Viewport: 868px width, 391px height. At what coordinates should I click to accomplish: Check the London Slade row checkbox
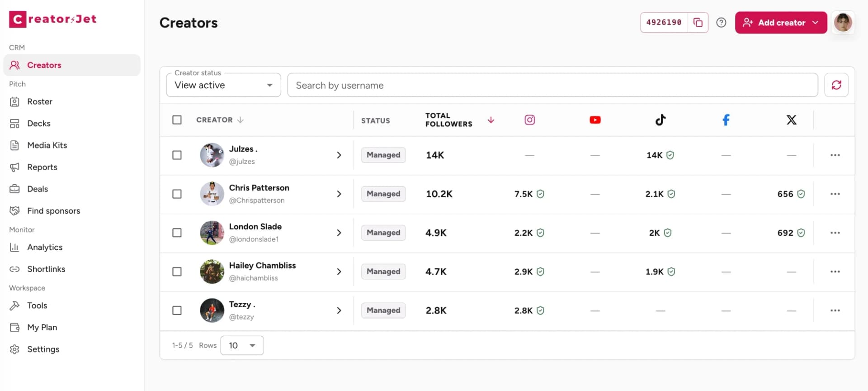(x=177, y=233)
